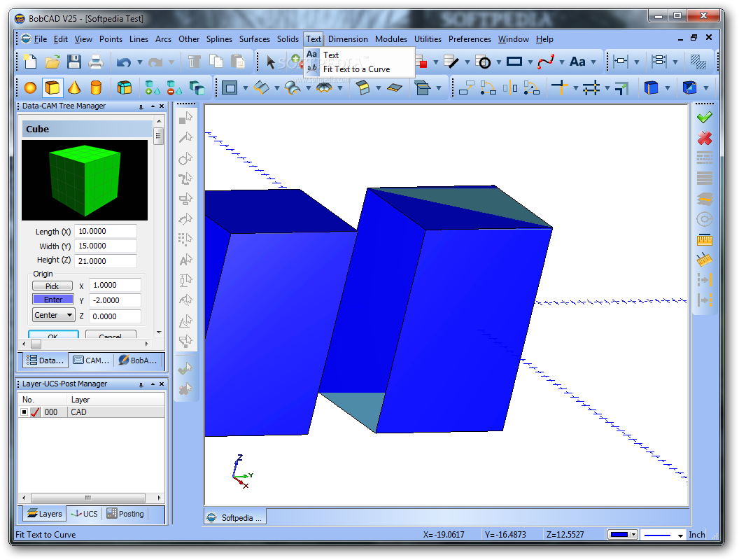
Task: Open the Preferences menu
Action: click(x=470, y=39)
